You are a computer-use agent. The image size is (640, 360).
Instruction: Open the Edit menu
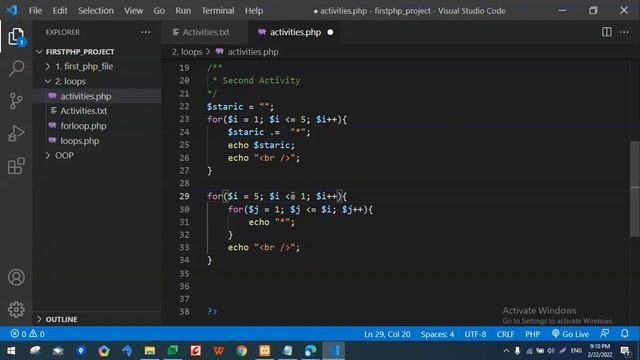[60, 11]
